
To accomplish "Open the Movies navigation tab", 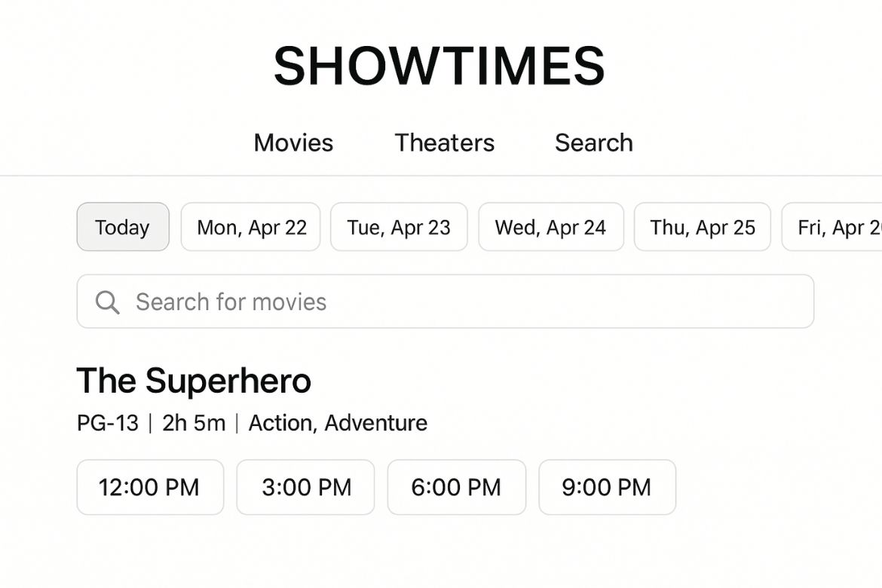I will pyautogui.click(x=293, y=142).
